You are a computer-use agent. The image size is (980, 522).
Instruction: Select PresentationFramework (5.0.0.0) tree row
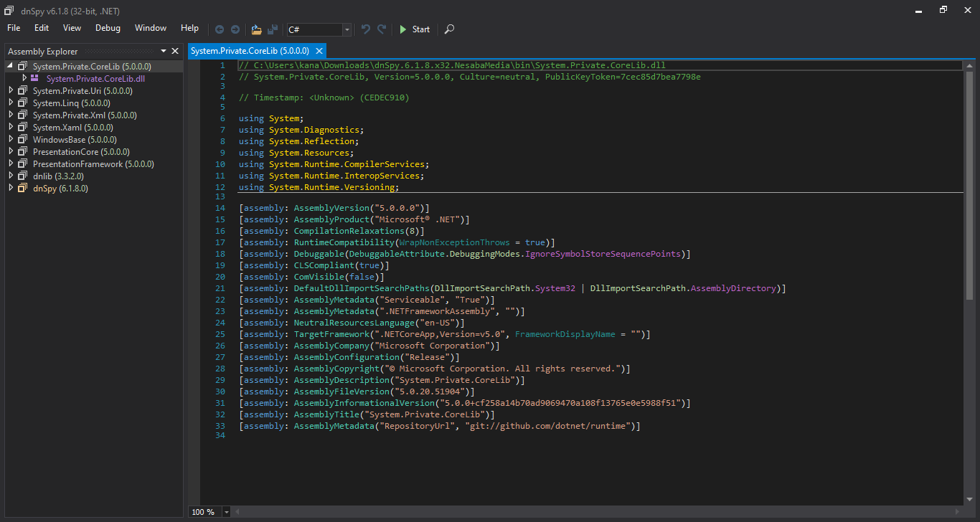point(93,164)
